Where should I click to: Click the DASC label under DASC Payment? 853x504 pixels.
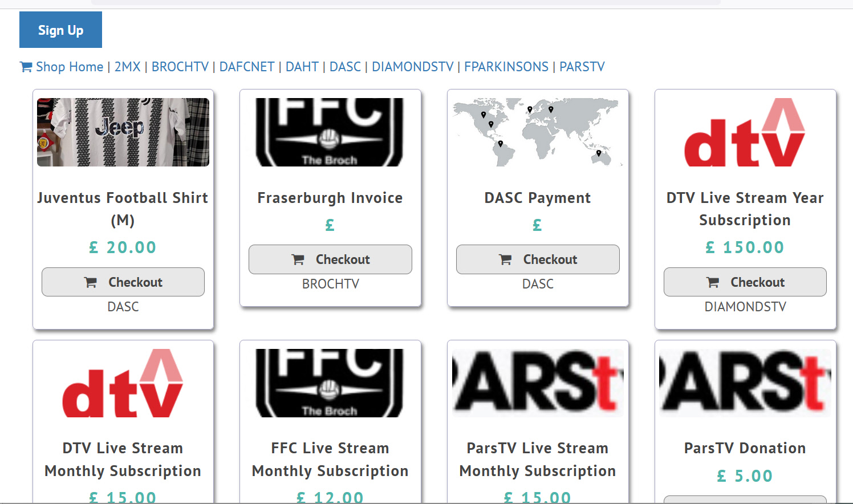538,284
